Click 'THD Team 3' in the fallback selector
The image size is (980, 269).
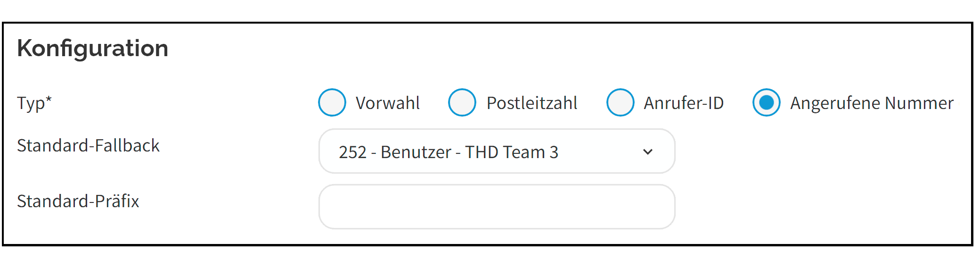[x=512, y=152]
